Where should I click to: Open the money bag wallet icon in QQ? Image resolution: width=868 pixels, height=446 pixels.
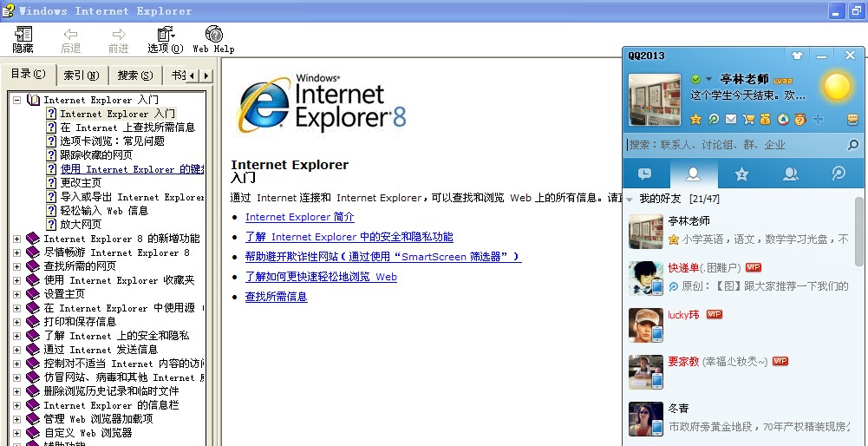tap(765, 119)
